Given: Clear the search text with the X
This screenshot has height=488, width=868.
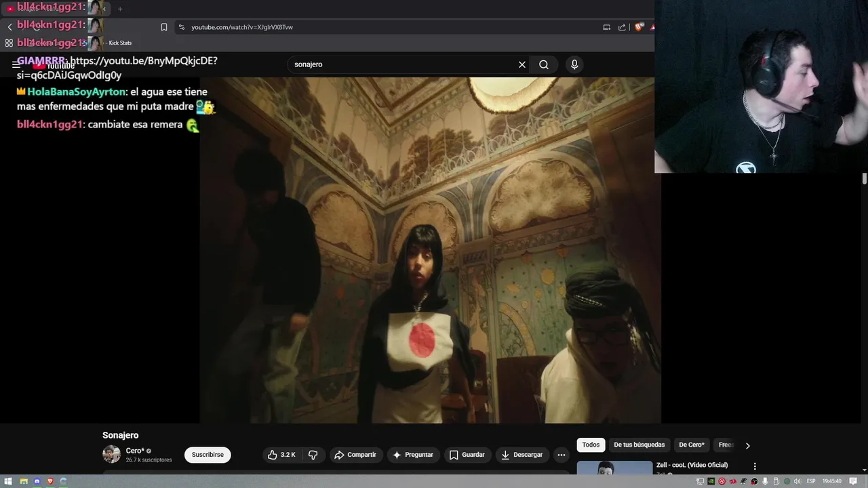Looking at the screenshot, I should click(x=522, y=64).
